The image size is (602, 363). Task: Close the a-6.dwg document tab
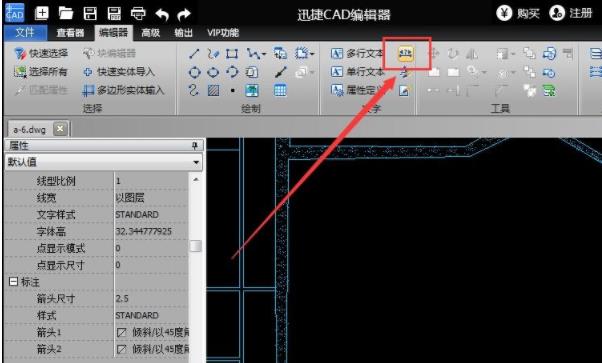pos(60,129)
